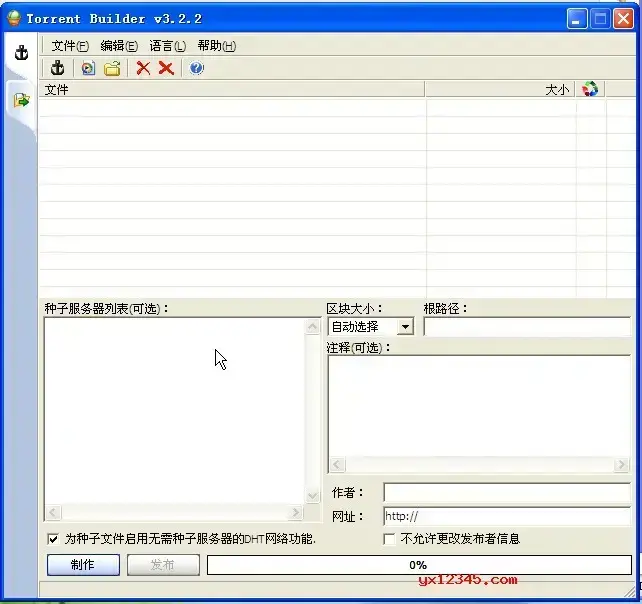642x604 pixels.
Task: Select the green arrow folder sidebar tab
Action: tap(21, 100)
